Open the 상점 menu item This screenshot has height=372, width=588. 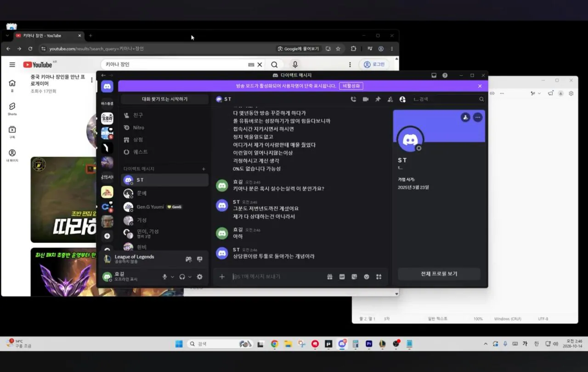165,140
